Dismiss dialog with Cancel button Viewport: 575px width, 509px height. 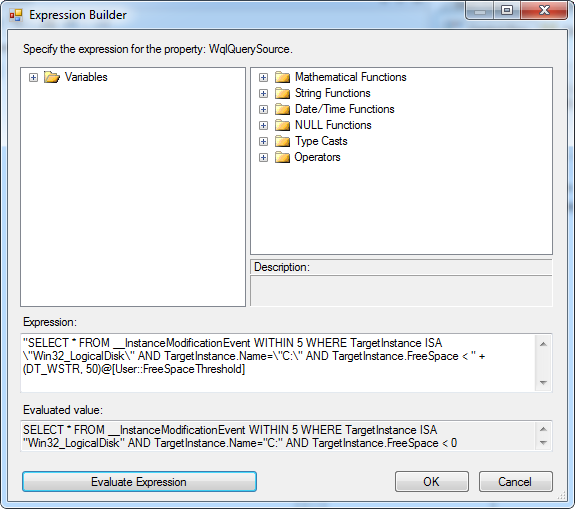pos(515,481)
